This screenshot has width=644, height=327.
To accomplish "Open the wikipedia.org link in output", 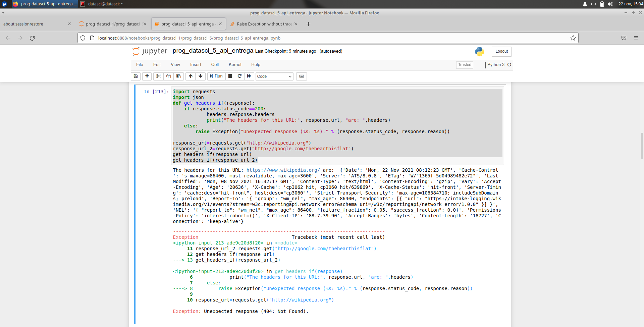I will 283,170.
